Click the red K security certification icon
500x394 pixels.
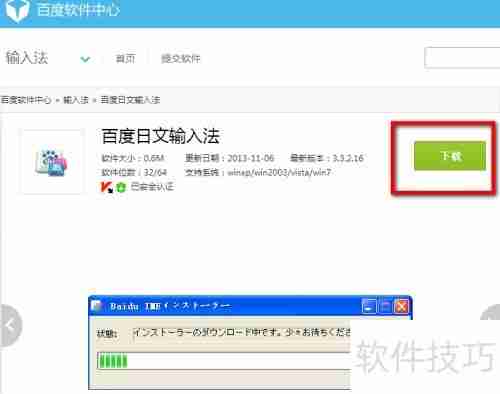point(107,187)
